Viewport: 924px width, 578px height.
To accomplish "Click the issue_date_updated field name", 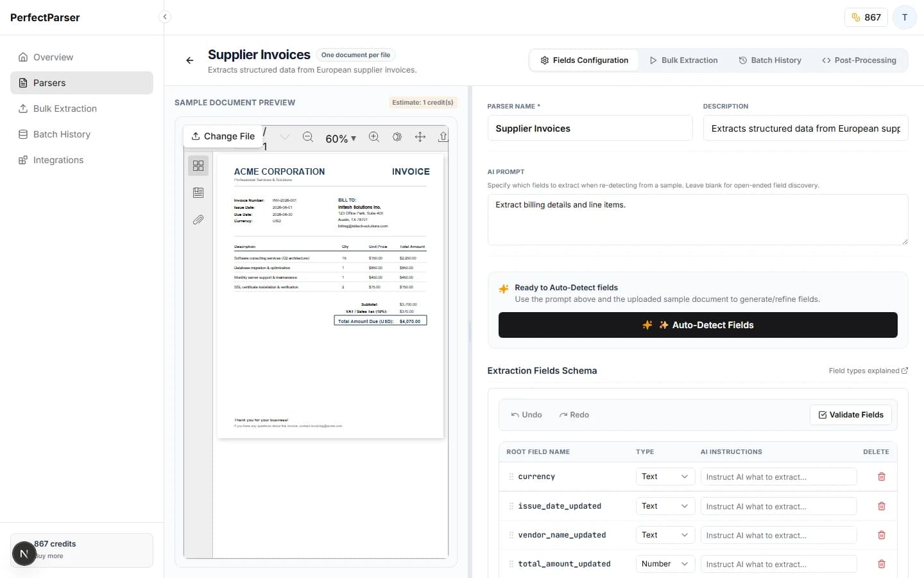I will coord(560,506).
